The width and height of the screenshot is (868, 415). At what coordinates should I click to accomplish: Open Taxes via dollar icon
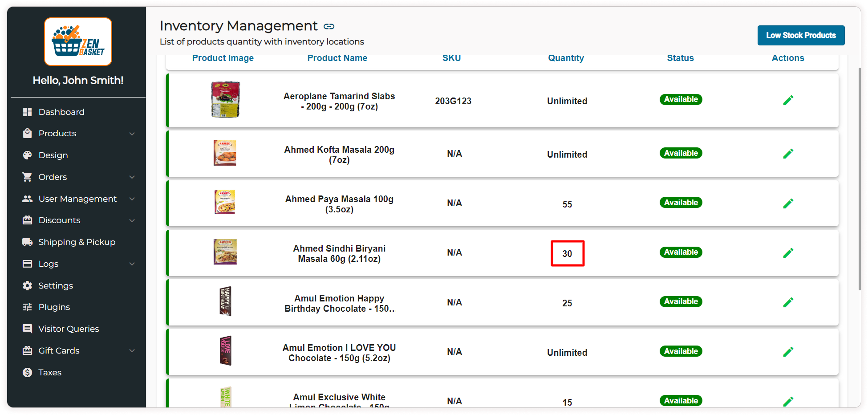point(28,372)
